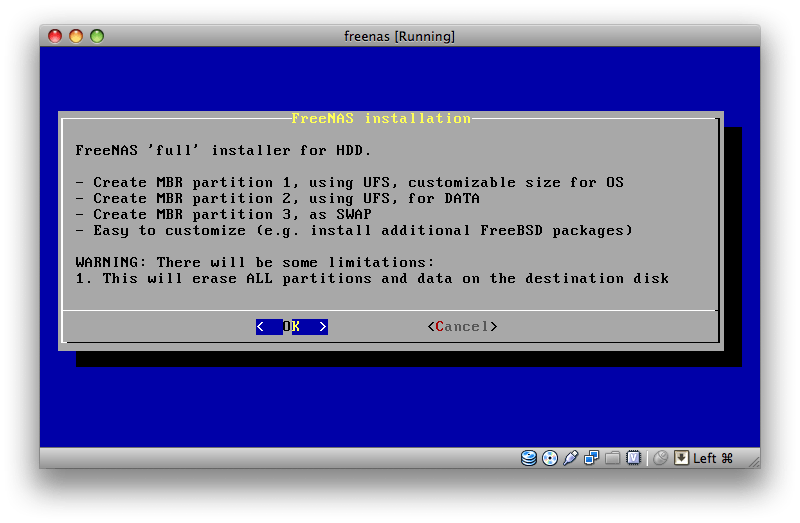
Task: Click the Easy to customize line
Action: (354, 231)
